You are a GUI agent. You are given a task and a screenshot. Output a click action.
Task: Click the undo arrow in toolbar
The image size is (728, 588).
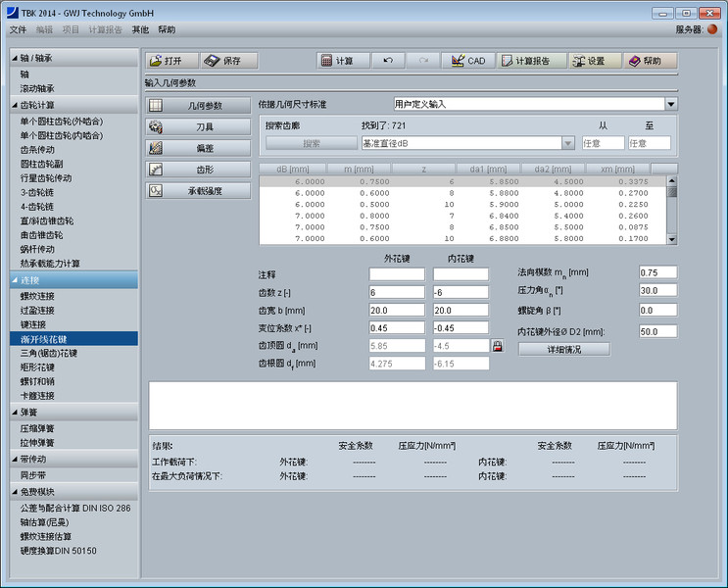[x=388, y=61]
